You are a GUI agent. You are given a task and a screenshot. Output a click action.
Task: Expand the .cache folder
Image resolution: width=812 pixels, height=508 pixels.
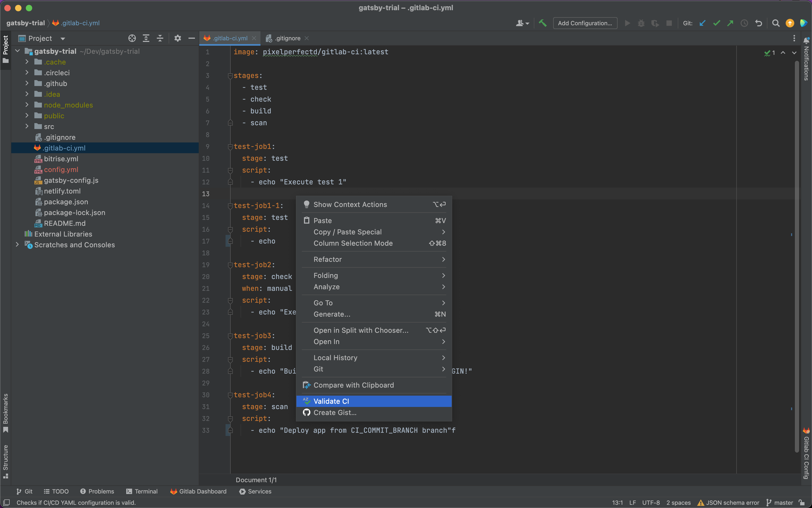[x=27, y=62]
